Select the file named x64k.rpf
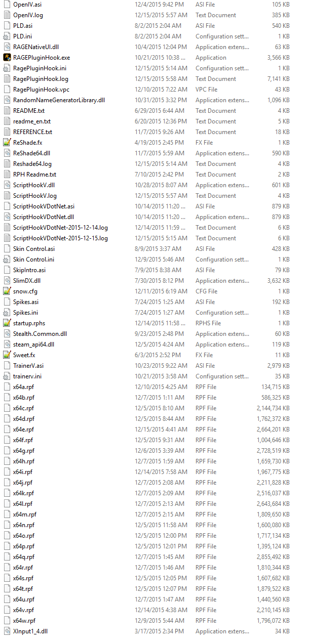The height and width of the screenshot is (644, 313). 24,493
